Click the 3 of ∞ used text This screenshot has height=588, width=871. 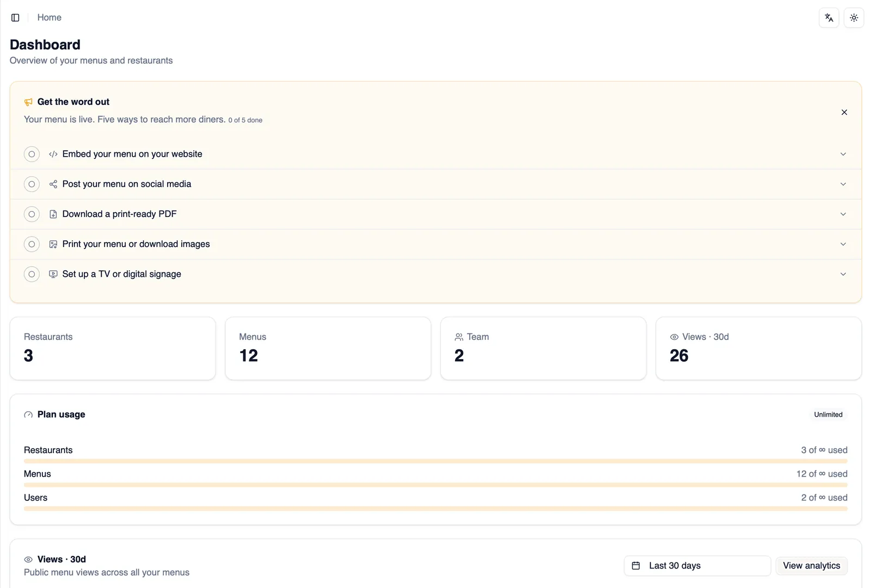click(x=824, y=450)
